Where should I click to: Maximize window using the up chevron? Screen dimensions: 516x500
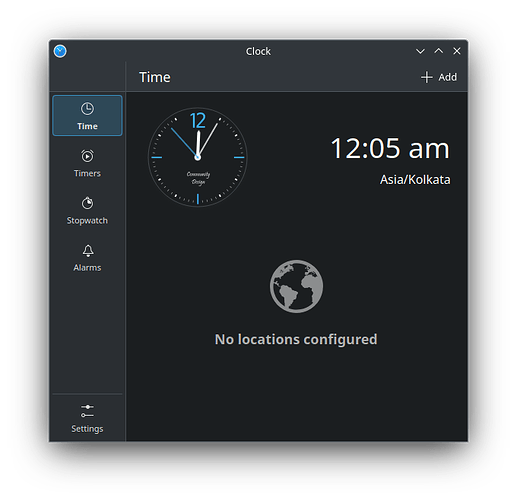coord(439,51)
